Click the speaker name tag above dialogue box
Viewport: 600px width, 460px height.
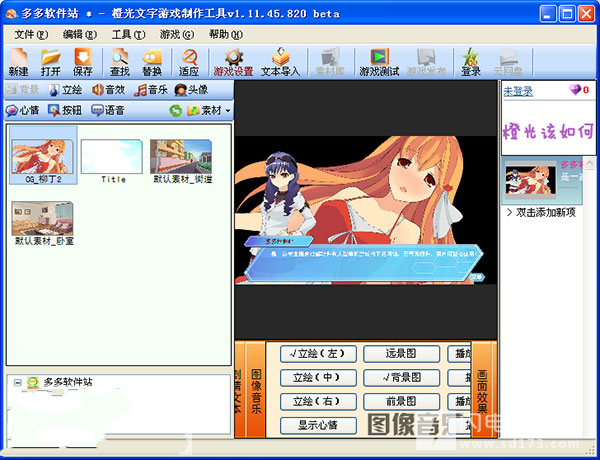[x=279, y=241]
